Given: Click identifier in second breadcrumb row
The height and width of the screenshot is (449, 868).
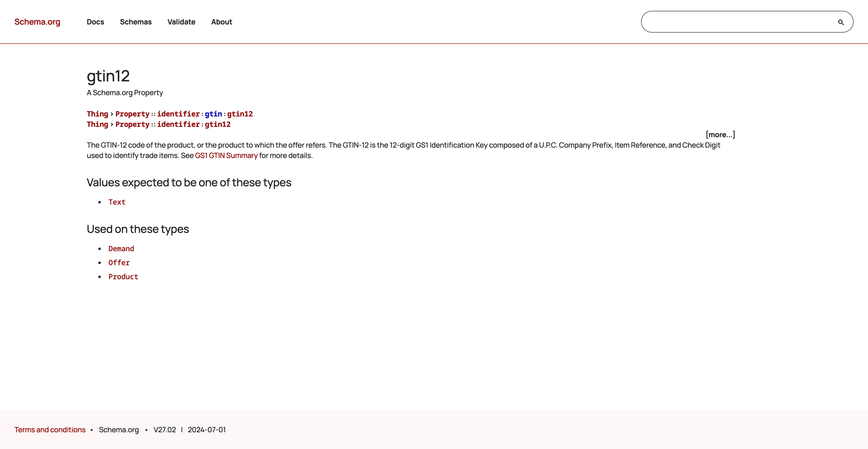Looking at the screenshot, I should coord(178,124).
